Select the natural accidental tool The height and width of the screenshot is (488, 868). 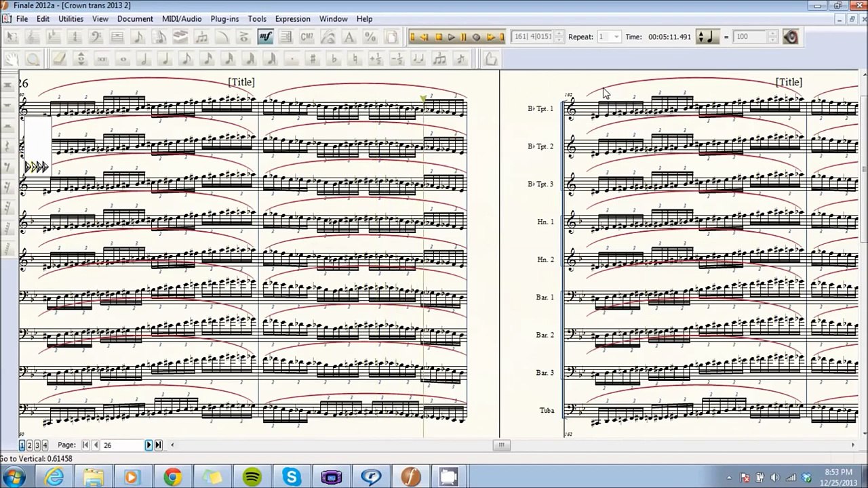click(355, 59)
